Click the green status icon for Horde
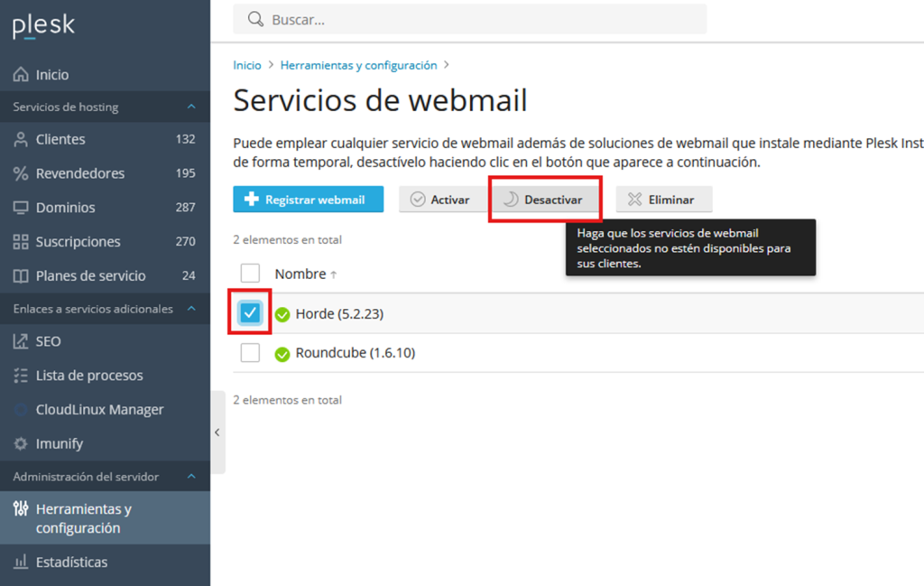The width and height of the screenshot is (924, 586). click(282, 314)
